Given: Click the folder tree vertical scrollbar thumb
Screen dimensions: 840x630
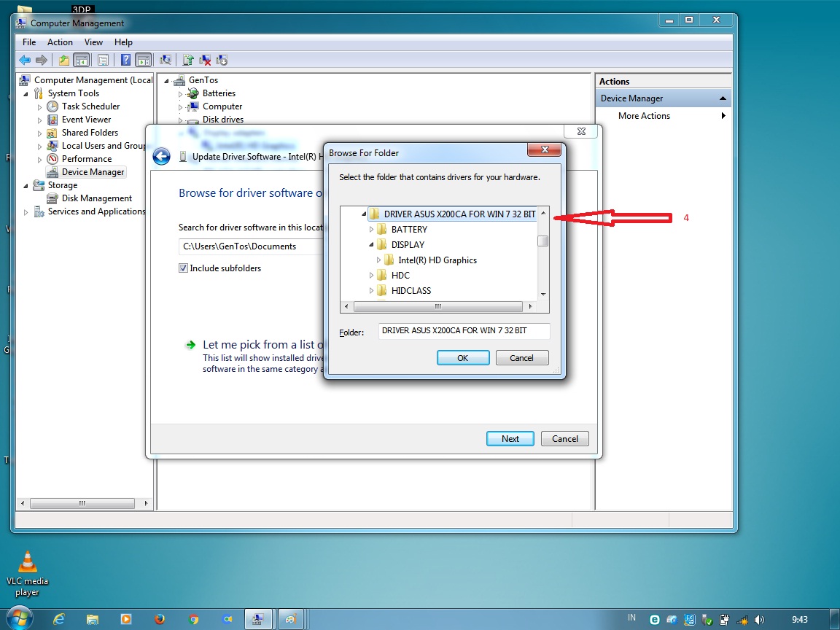Looking at the screenshot, I should pyautogui.click(x=543, y=241).
